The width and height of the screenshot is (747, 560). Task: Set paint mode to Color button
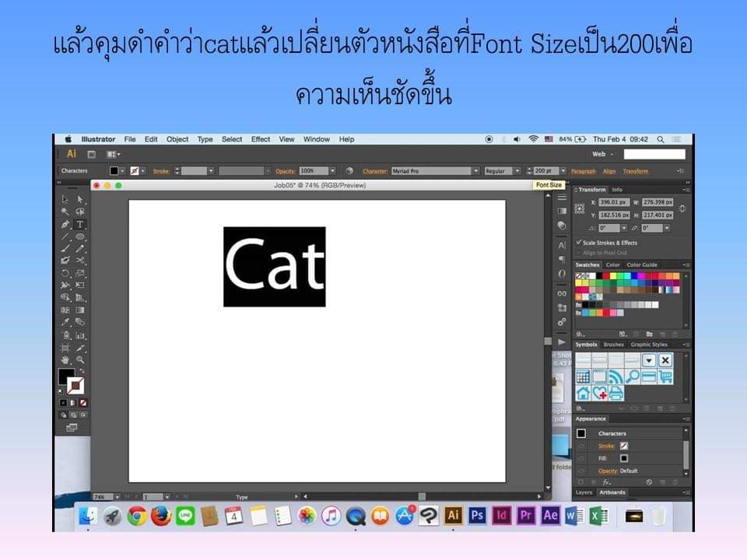click(63, 403)
